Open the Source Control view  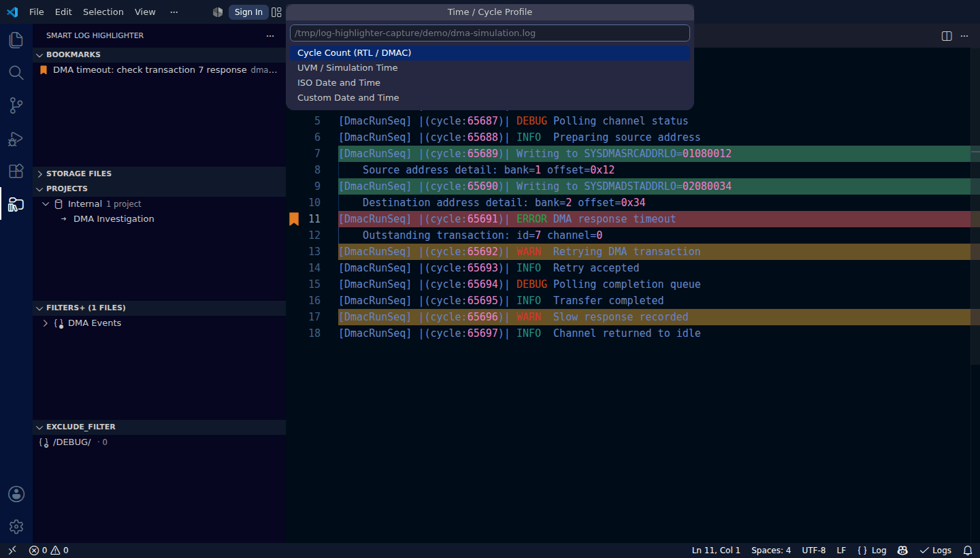click(16, 105)
